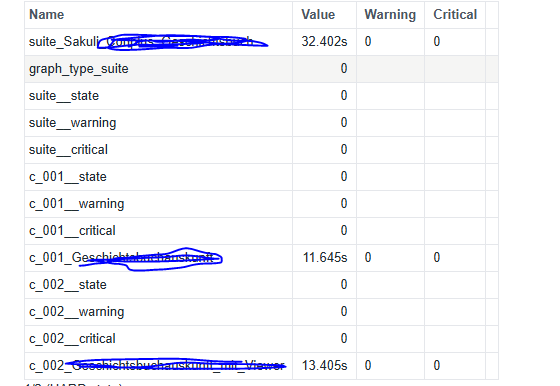Select the c_002 Viewer row name
The width and height of the screenshot is (560, 386).
click(x=158, y=366)
